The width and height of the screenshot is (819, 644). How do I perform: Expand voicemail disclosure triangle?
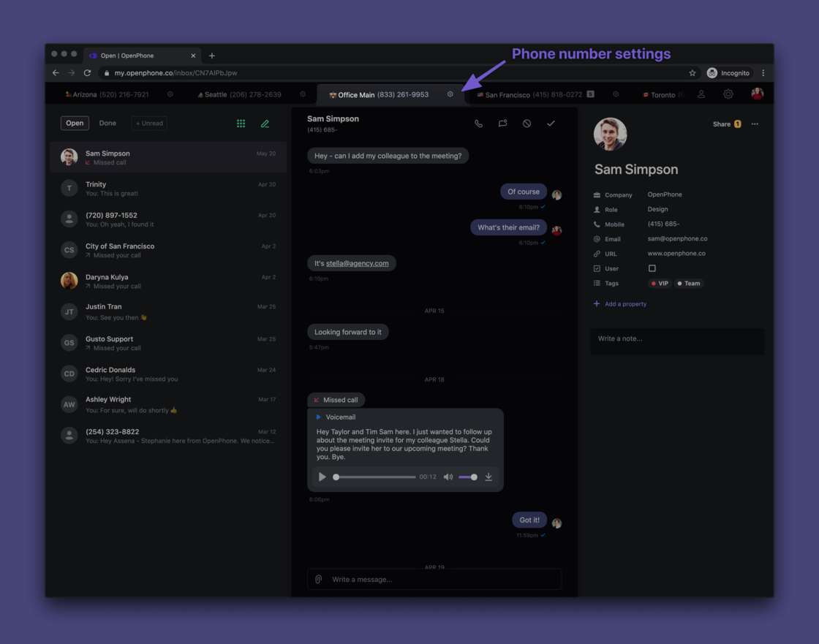click(318, 417)
